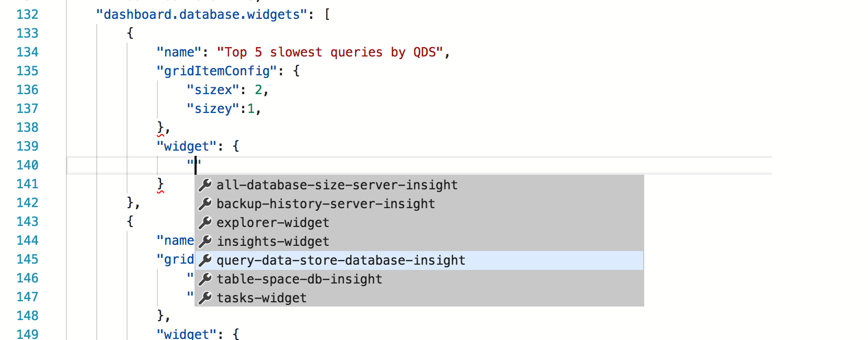Screen dimensions: 868x340
Task: Click the wrench icon beside query-data-store-database-insight
Action: [x=205, y=260]
